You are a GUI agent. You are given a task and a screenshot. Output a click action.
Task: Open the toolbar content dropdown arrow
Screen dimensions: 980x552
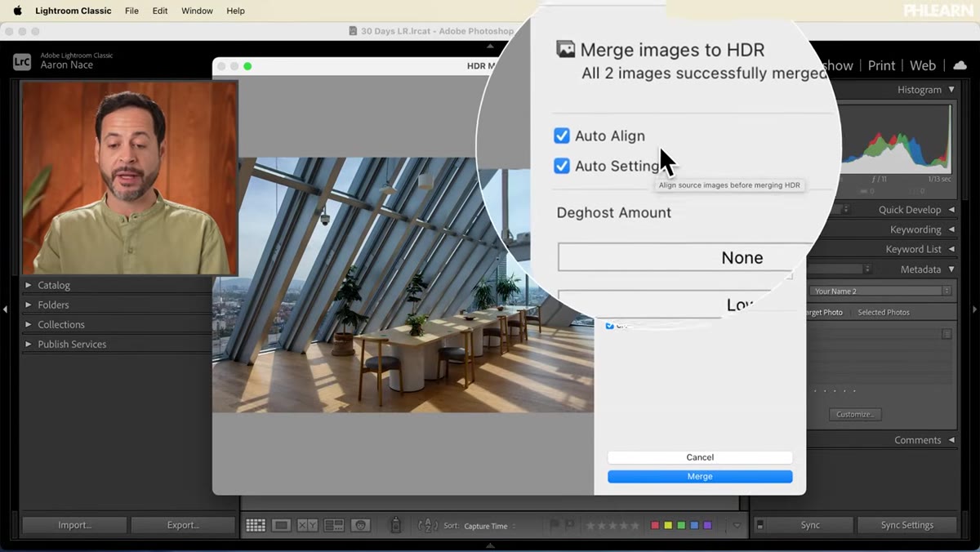click(736, 526)
